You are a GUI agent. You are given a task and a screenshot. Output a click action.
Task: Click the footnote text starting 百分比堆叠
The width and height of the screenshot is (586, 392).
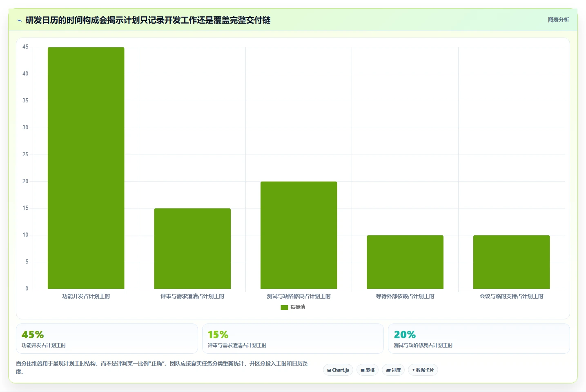tap(162, 368)
